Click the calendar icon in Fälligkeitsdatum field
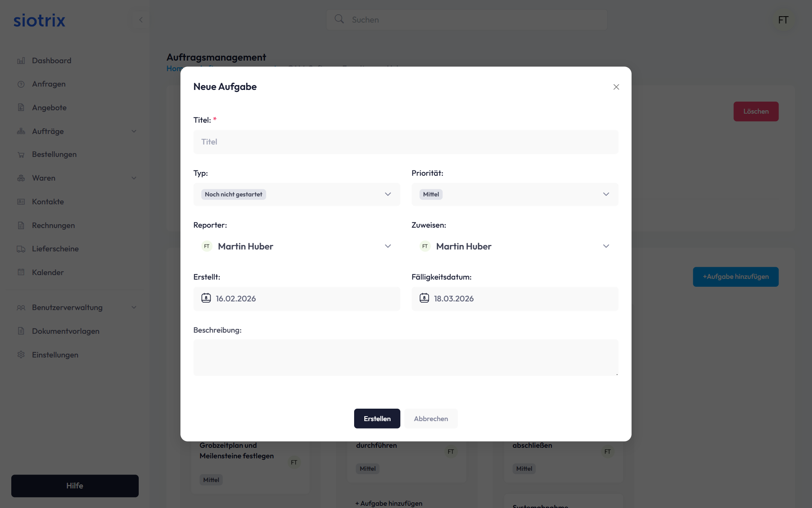The width and height of the screenshot is (812, 508). 424,298
